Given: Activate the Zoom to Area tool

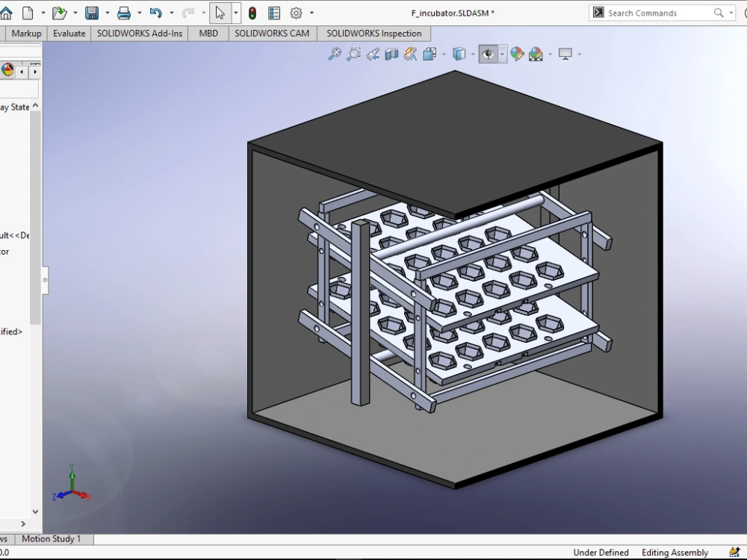Looking at the screenshot, I should pyautogui.click(x=354, y=54).
